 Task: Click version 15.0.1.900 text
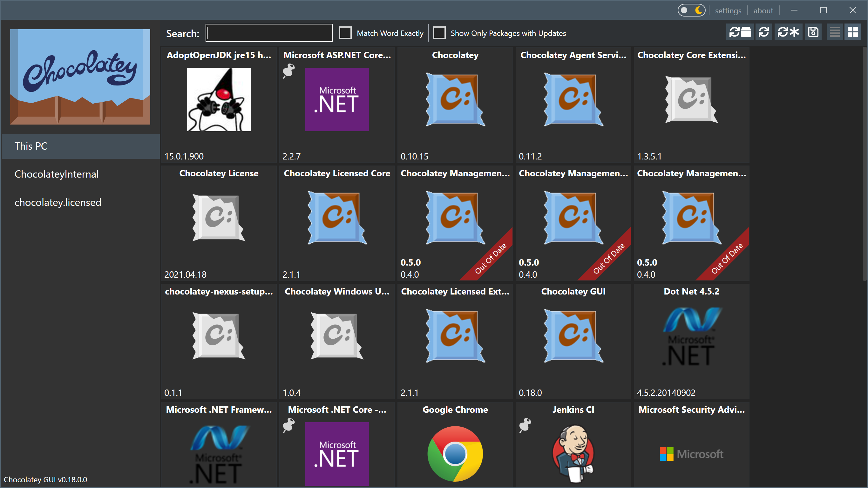(x=184, y=156)
